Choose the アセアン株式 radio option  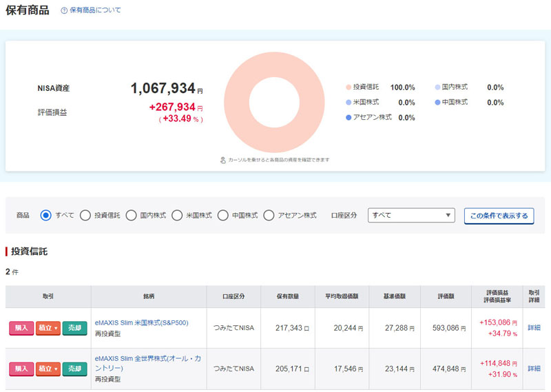click(269, 215)
